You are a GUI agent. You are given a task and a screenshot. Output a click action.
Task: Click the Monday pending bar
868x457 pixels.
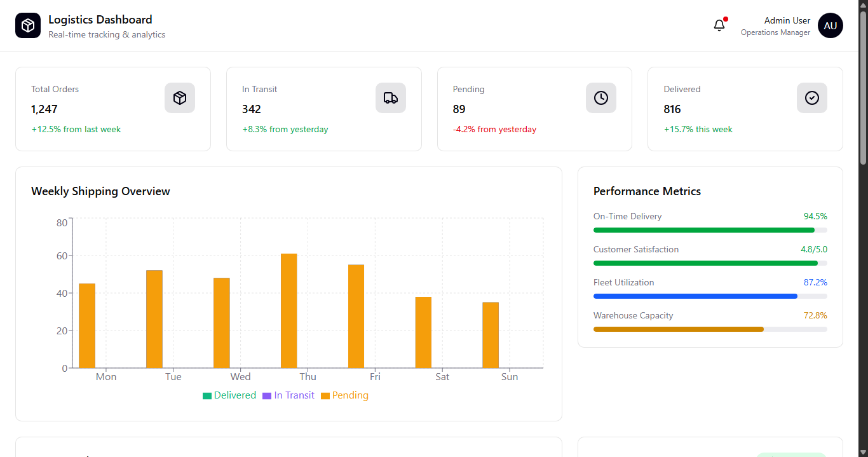pos(87,325)
